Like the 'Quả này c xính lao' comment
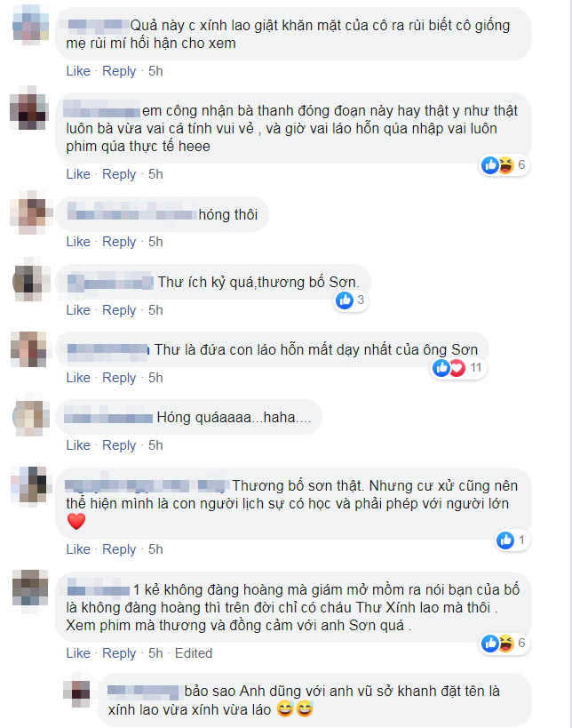The image size is (572, 728). click(x=78, y=71)
